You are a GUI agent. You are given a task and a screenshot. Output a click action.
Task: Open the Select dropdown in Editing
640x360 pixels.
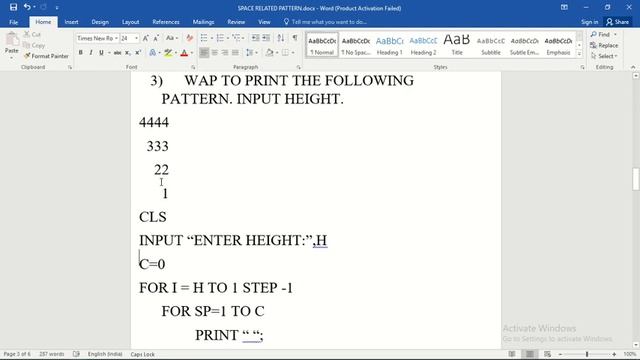coord(604,56)
